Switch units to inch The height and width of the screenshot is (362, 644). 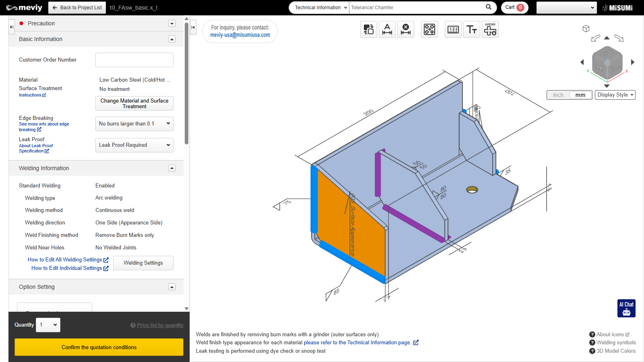pyautogui.click(x=558, y=95)
